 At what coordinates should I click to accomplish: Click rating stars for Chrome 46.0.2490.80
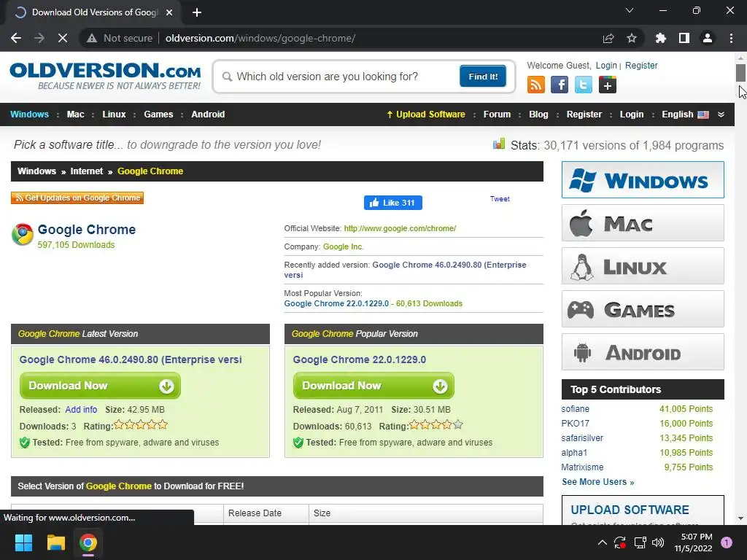pos(141,425)
